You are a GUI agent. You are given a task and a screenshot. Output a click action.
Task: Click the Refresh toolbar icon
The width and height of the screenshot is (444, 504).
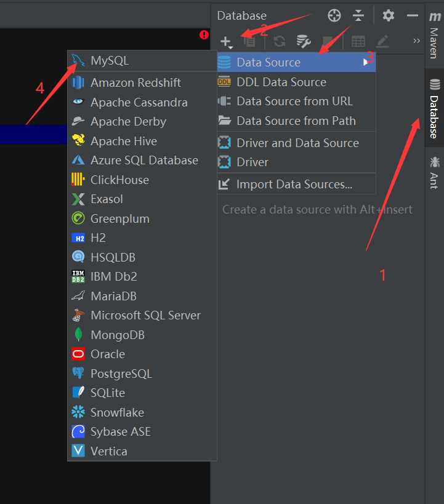(x=279, y=41)
